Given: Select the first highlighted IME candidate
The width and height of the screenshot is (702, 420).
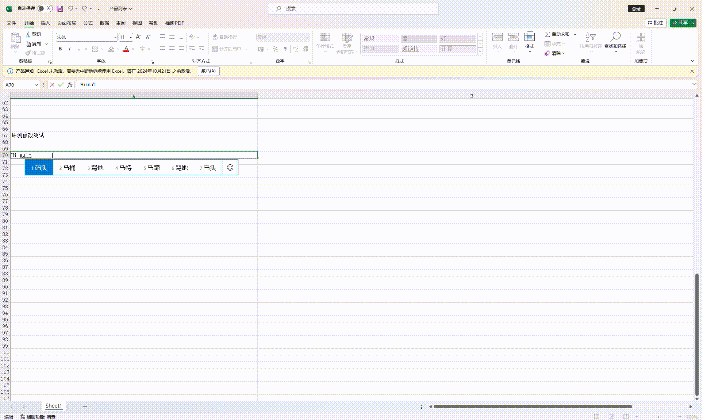Looking at the screenshot, I should click(39, 167).
